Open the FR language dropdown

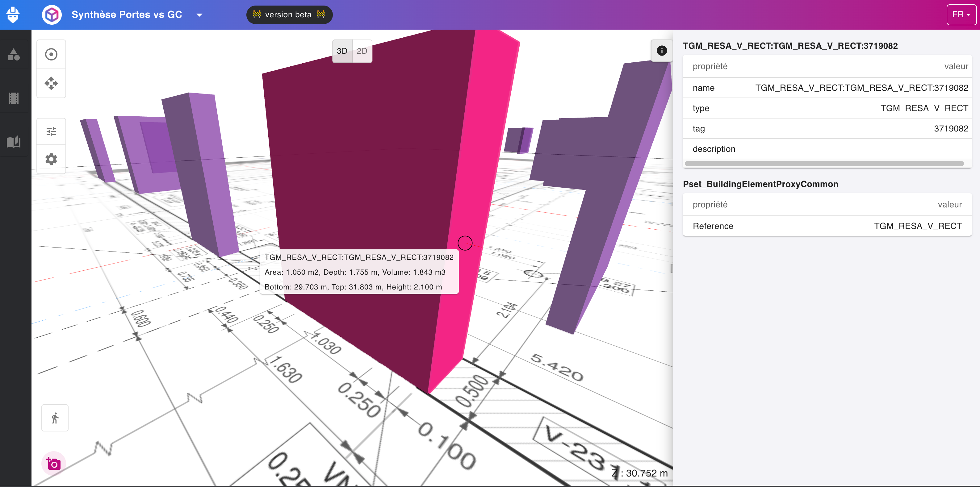coord(961,15)
